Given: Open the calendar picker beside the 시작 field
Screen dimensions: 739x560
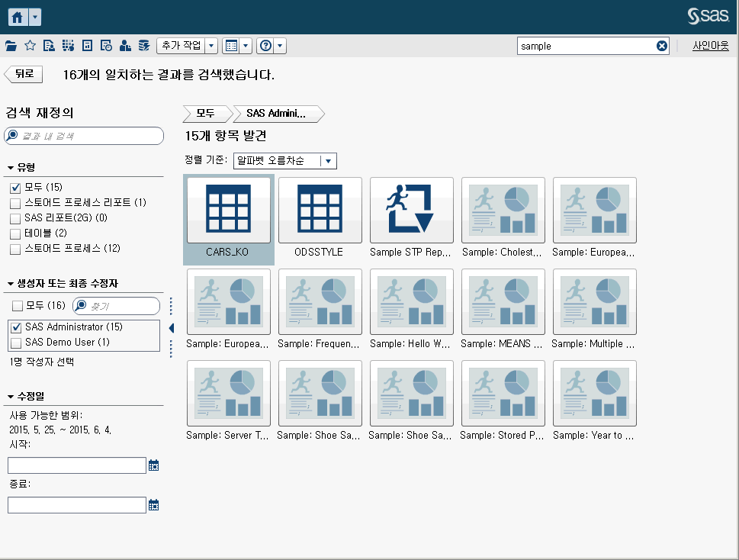Looking at the screenshot, I should [153, 465].
